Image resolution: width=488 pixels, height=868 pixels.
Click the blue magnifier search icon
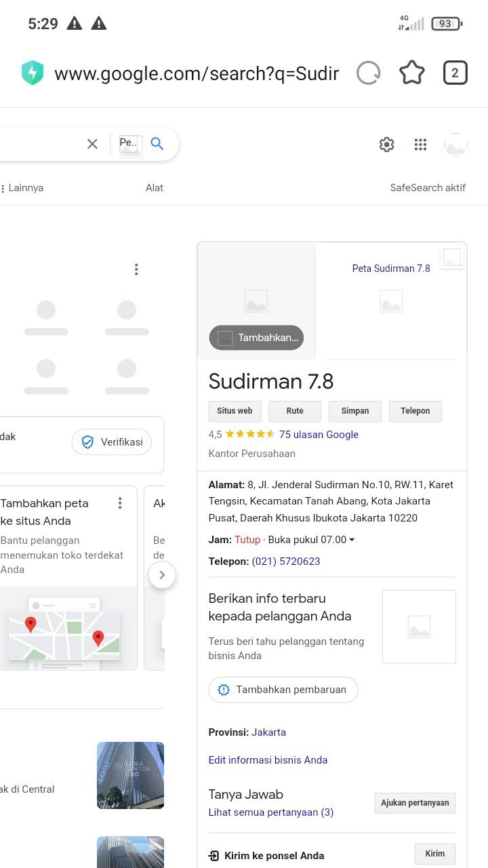click(157, 144)
